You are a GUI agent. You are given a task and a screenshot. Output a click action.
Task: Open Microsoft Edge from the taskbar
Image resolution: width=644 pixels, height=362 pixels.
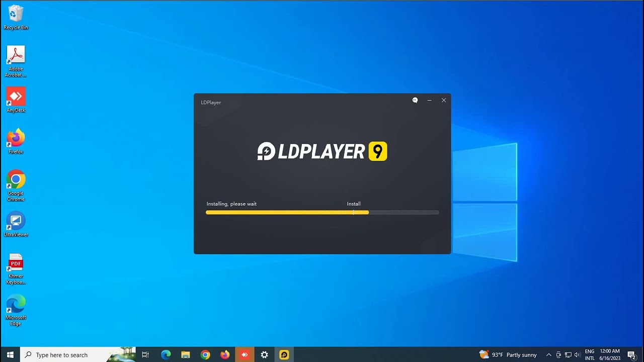(x=166, y=354)
